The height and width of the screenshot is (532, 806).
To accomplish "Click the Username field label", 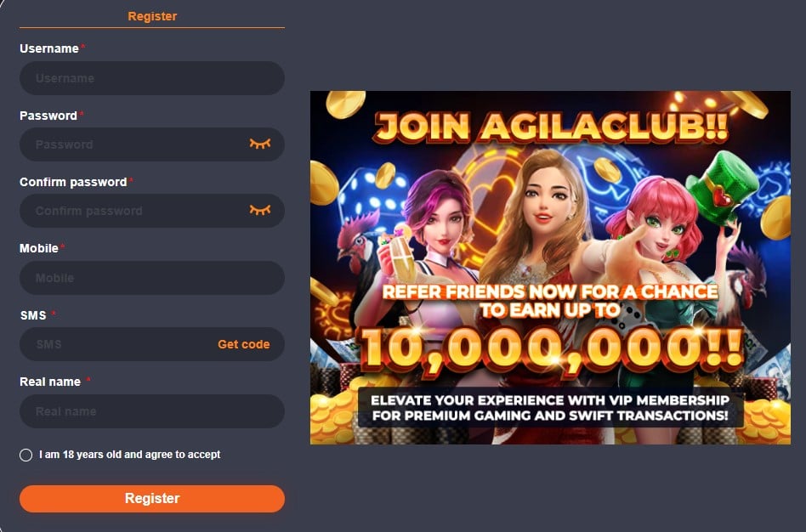I will point(49,48).
